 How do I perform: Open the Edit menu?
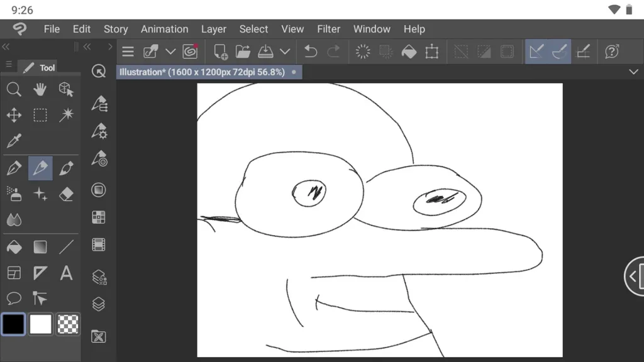82,29
